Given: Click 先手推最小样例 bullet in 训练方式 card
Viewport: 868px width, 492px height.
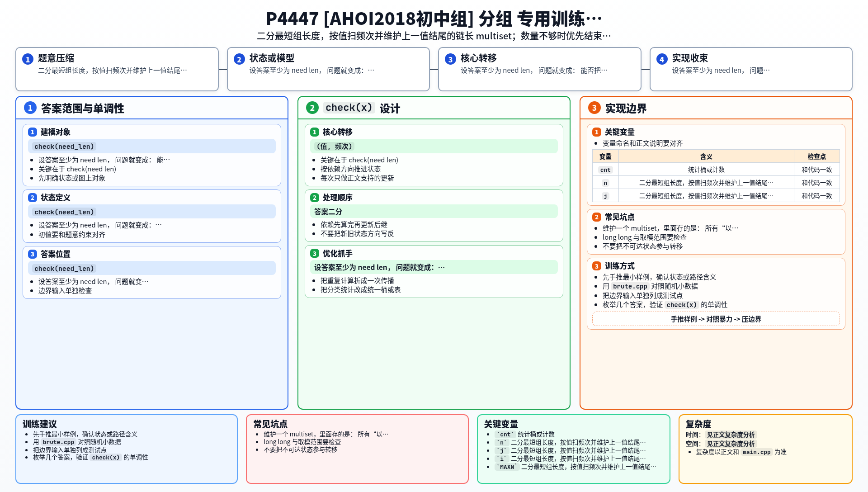Looking at the screenshot, I should coord(659,277).
